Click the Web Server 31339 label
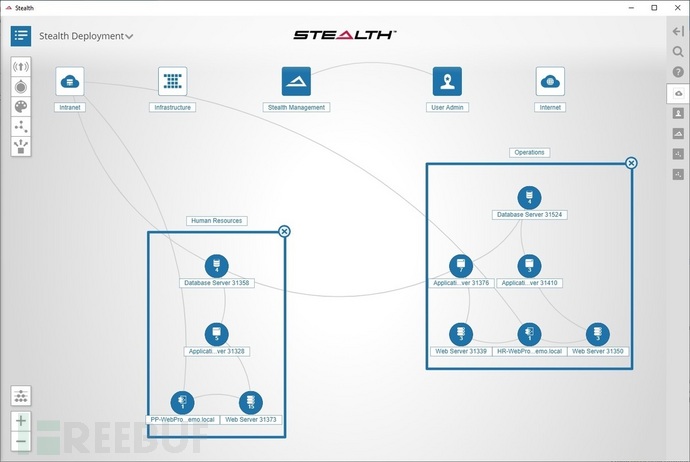The width and height of the screenshot is (690, 462). point(461,351)
